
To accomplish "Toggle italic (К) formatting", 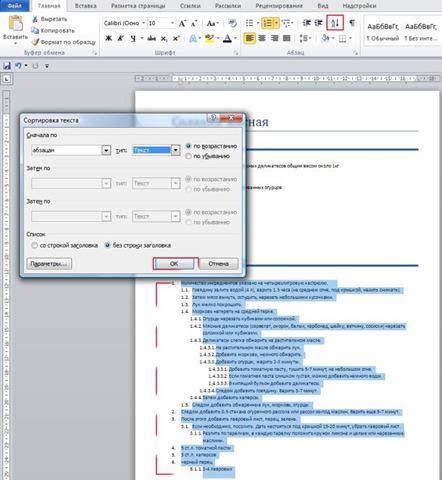I will 120,39.
